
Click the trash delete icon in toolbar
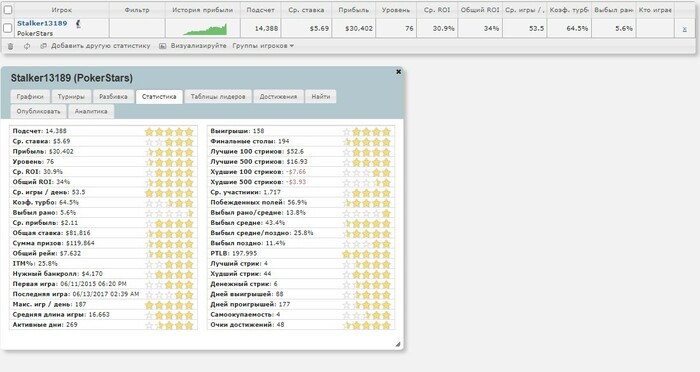coord(11,46)
